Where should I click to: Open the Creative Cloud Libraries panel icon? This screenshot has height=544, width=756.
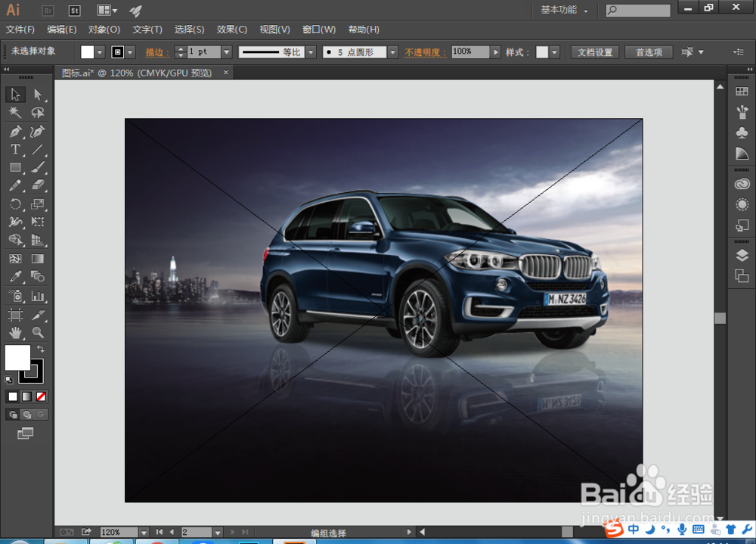coord(742,185)
